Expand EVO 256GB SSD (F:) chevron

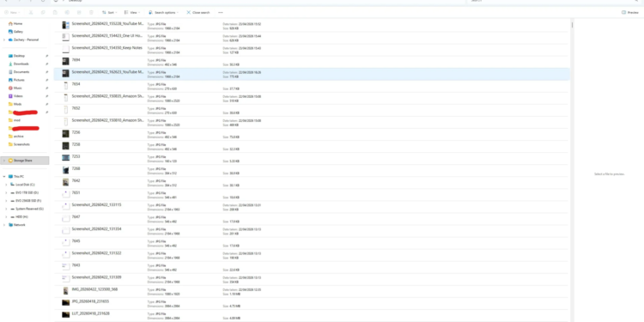(6, 201)
